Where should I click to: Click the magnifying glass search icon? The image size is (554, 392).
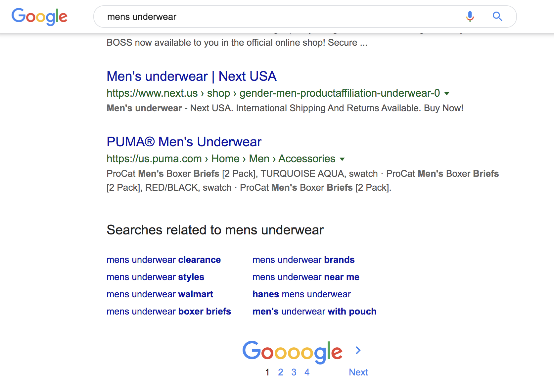click(x=497, y=17)
